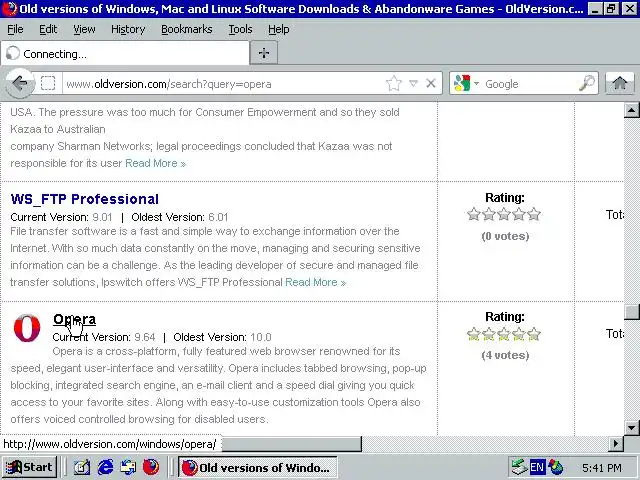
Task: Open the Tools menu
Action: [240, 29]
